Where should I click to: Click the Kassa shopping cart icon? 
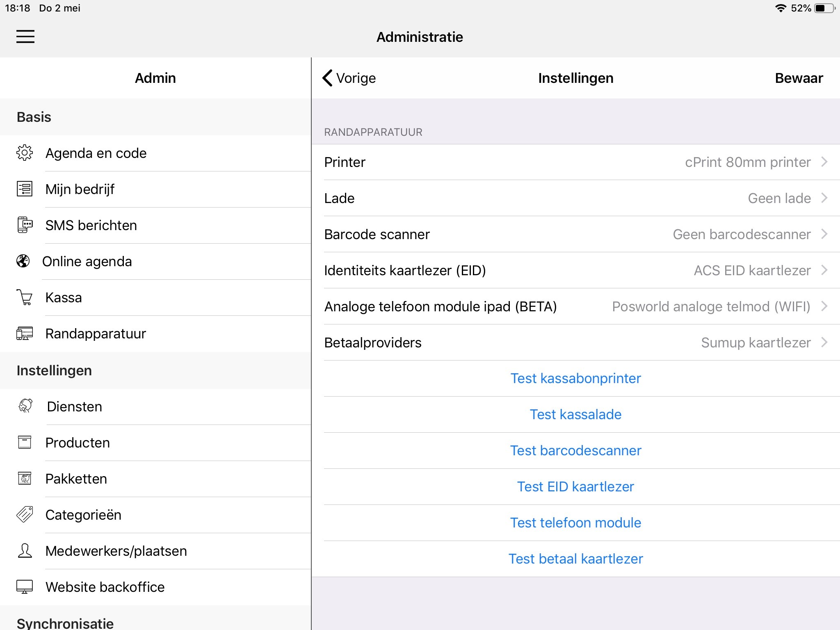tap(25, 297)
